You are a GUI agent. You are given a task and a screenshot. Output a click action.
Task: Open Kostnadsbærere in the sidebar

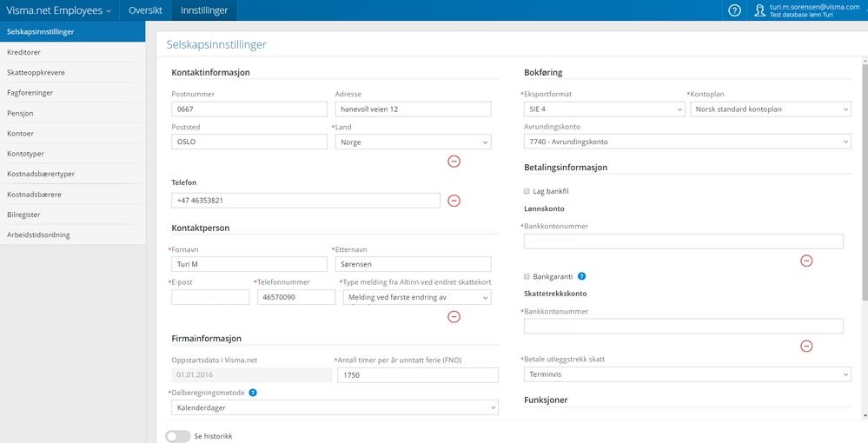72,195
